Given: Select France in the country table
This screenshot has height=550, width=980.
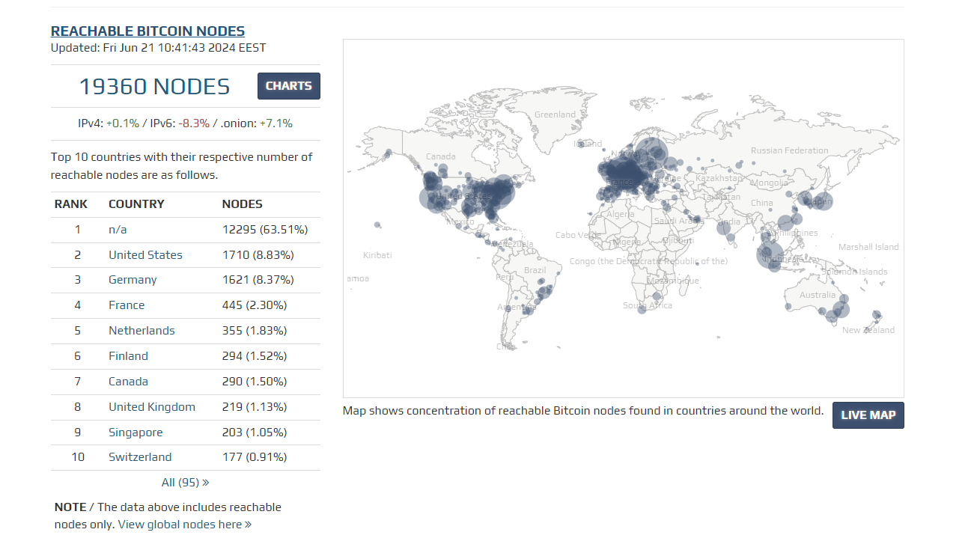Looking at the screenshot, I should click(127, 305).
